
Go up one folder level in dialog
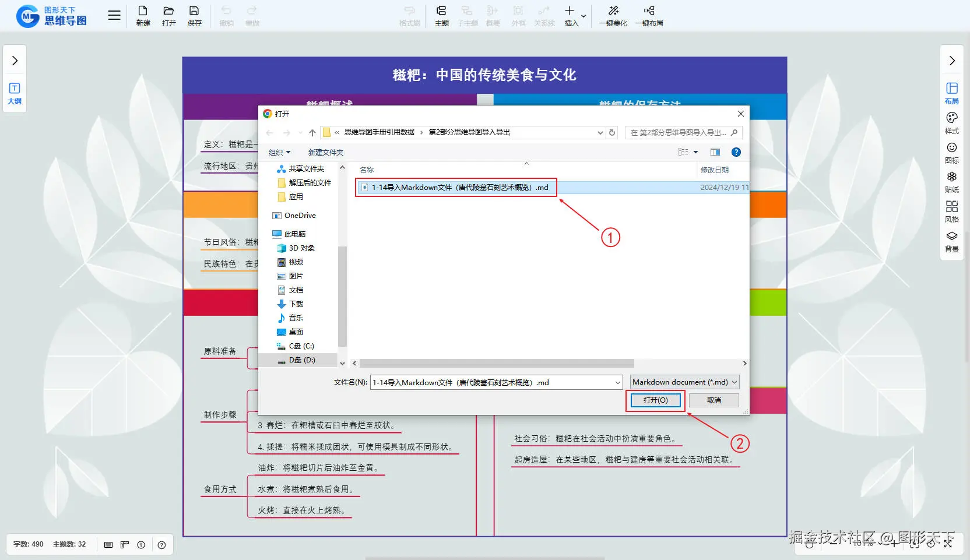pyautogui.click(x=312, y=132)
